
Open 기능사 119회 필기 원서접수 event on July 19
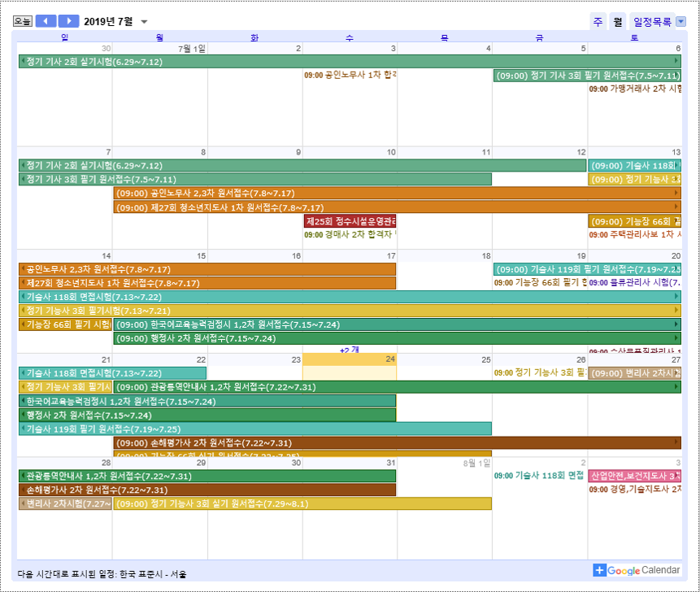(x=587, y=269)
